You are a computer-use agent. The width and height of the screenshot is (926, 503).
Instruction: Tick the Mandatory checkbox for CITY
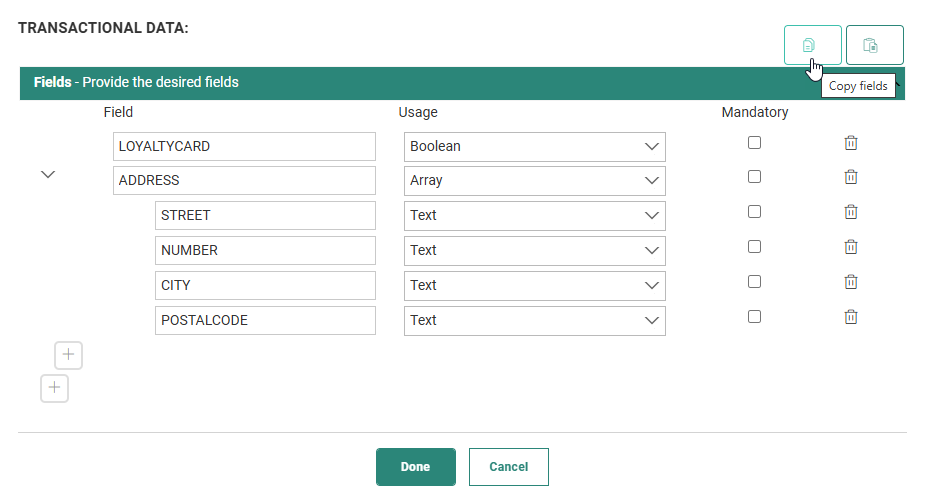(754, 282)
